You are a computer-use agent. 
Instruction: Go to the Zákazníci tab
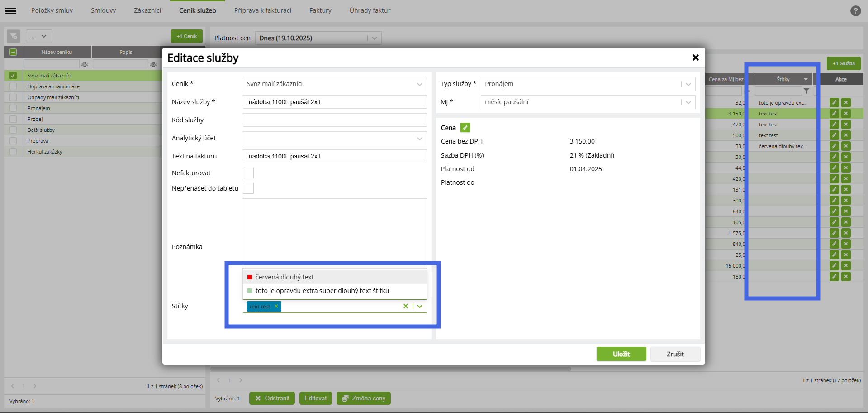tap(147, 10)
